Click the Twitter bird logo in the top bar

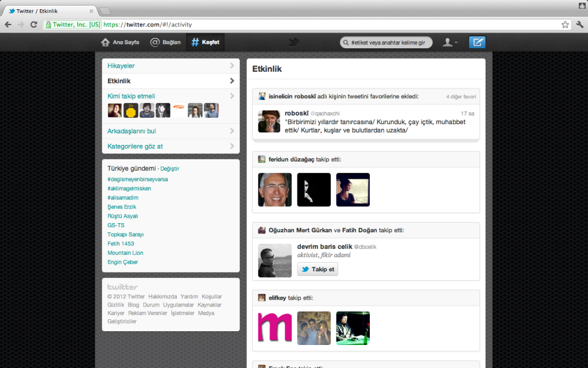293,41
